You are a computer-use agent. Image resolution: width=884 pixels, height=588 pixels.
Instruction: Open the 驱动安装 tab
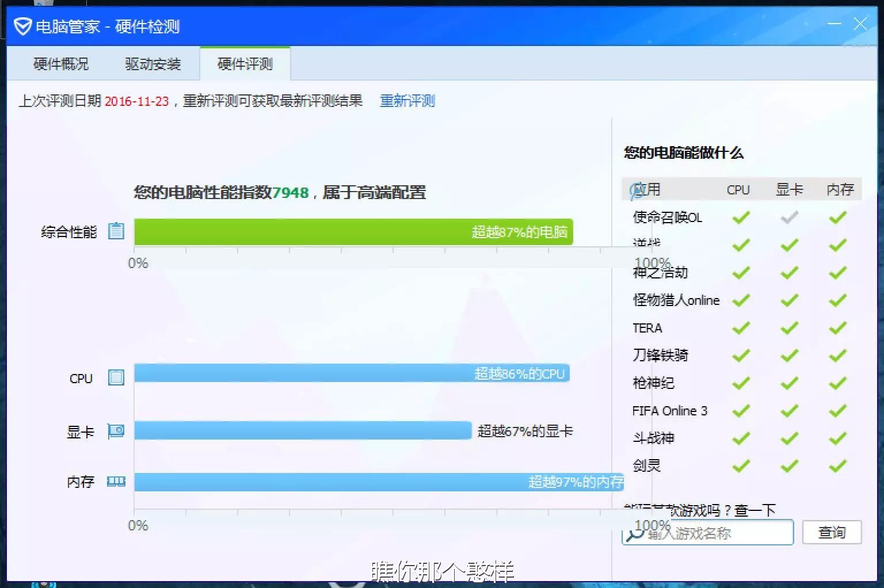tap(153, 64)
